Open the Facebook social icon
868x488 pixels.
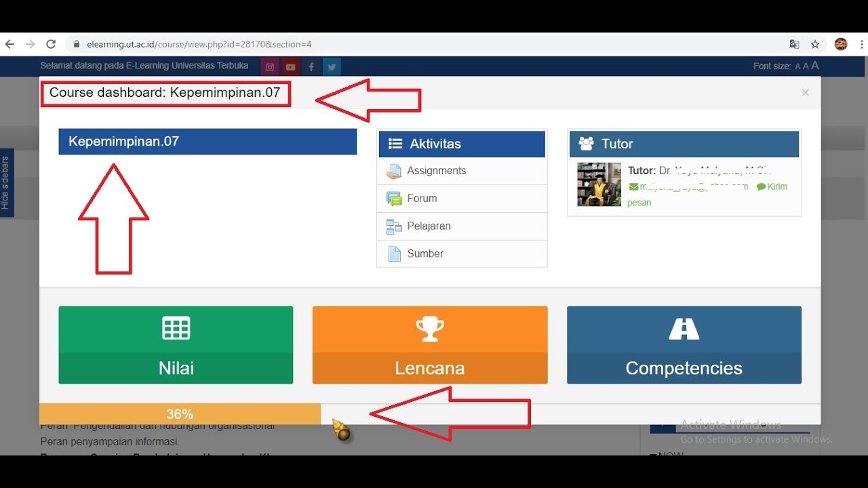coord(311,66)
